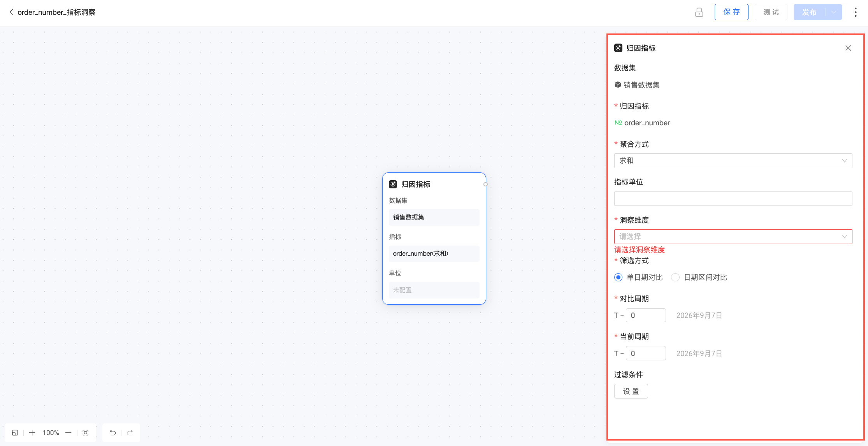This screenshot has width=868, height=446.
Task: Close the 归因指标 settings panel
Action: [848, 48]
